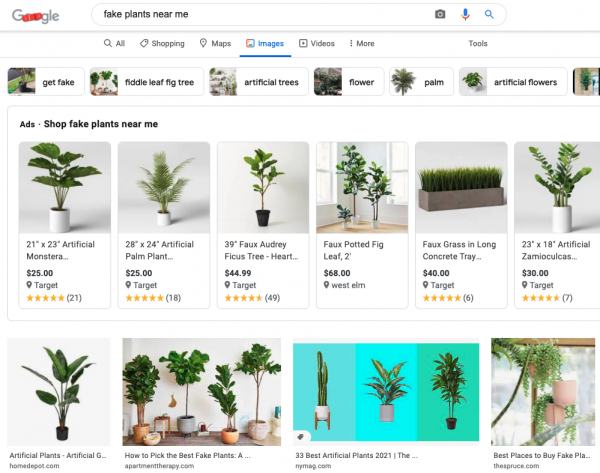Open the apartmenttherapy.com fiddle leaf image
This screenshot has width=600, height=473.
pos(202,391)
